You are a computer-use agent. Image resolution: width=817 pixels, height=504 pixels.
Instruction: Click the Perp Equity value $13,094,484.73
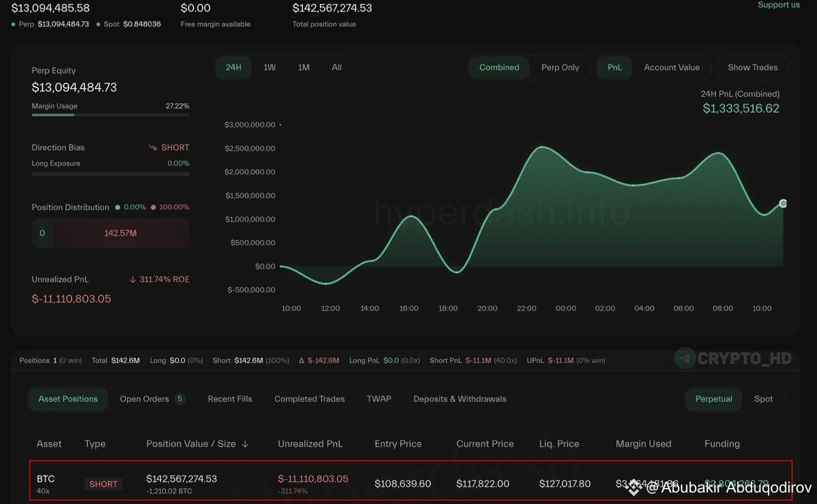coord(74,87)
